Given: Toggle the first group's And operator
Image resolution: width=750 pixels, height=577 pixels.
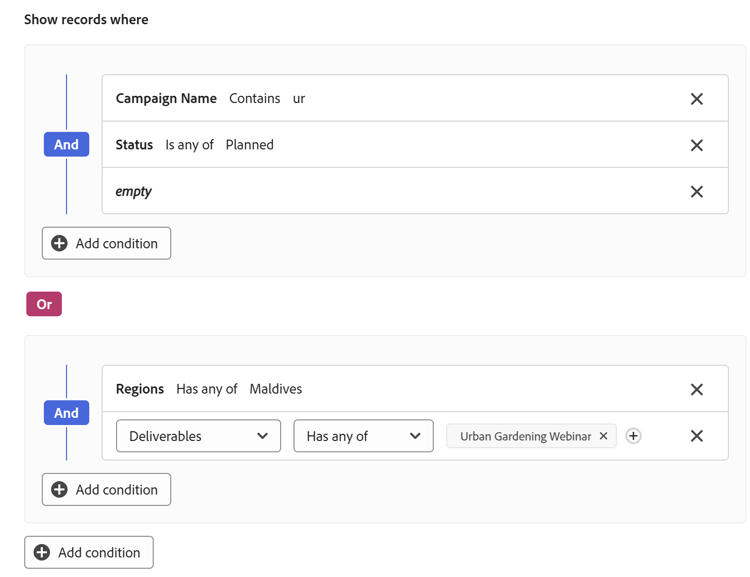Looking at the screenshot, I should pos(66,145).
